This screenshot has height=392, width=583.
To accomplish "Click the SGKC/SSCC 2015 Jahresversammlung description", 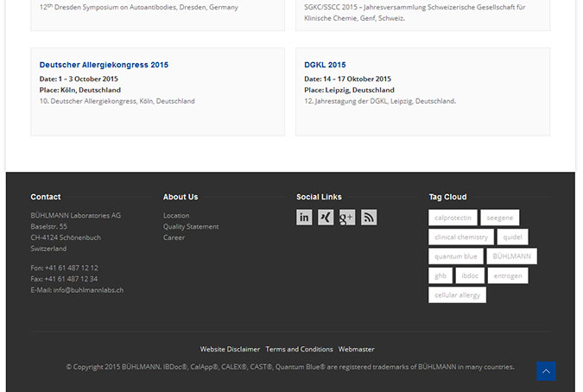I will click(415, 13).
